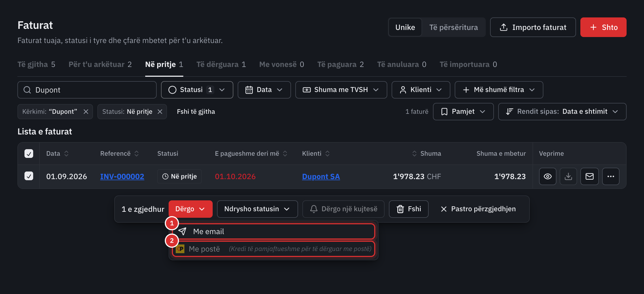The width and height of the screenshot is (644, 294).
Task: Choose Me postë send option
Action: pos(274,249)
